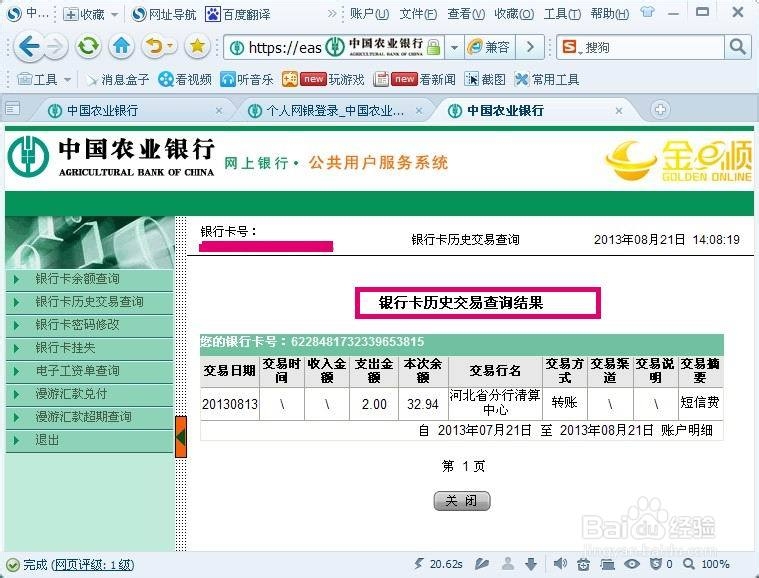759x578 pixels.
Task: Click the status bar speaker volume icon
Action: 560,563
